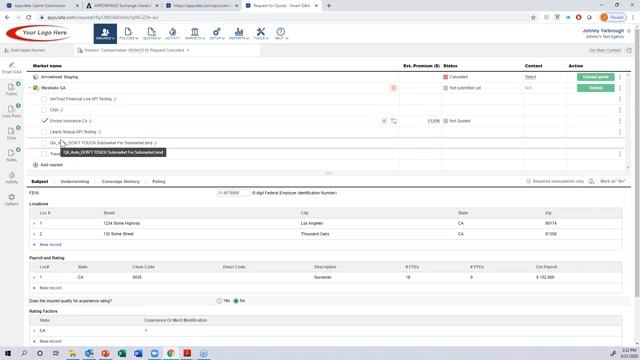Expand location record 1 row
This screenshot has height=360, width=640.
pyautogui.click(x=34, y=223)
